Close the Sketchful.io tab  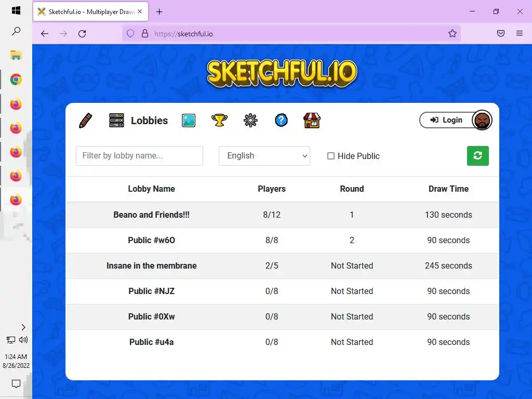coord(140,11)
